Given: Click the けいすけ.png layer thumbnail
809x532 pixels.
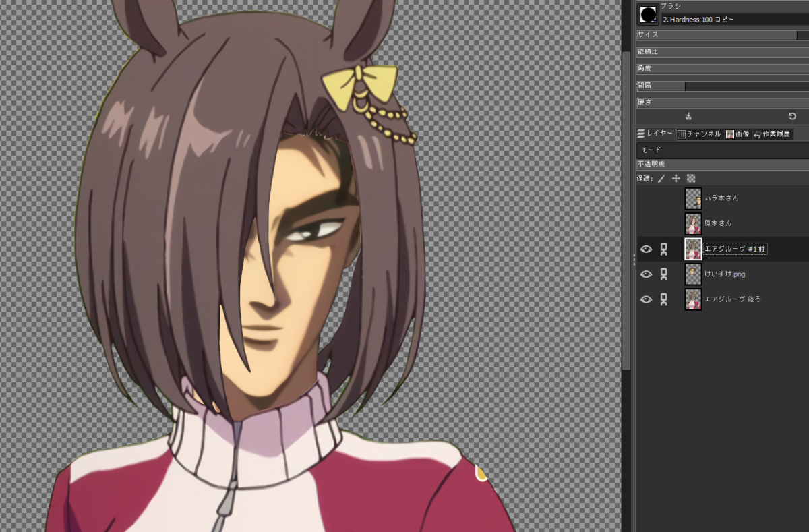Looking at the screenshot, I should click(693, 274).
